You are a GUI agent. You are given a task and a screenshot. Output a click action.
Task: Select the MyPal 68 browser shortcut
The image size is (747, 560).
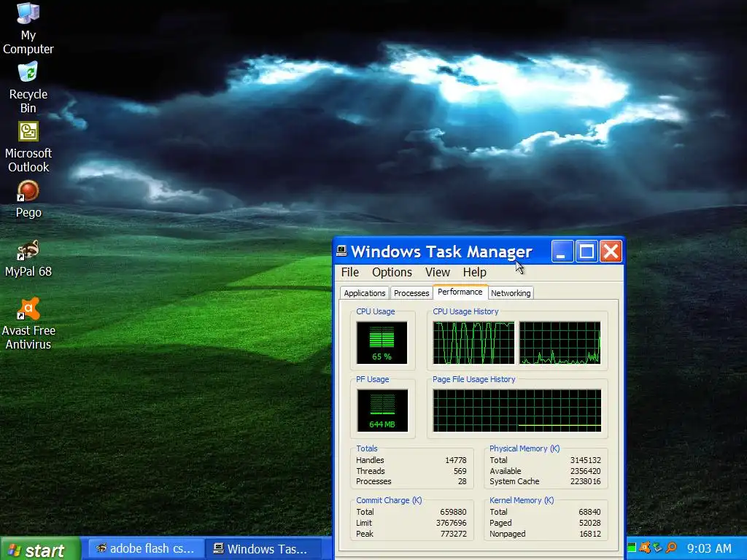[x=28, y=259]
